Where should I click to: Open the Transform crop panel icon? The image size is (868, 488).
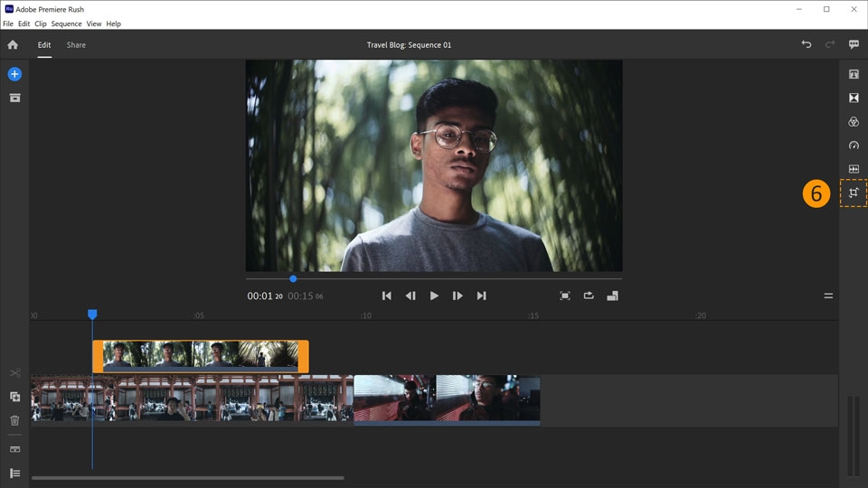tap(854, 192)
